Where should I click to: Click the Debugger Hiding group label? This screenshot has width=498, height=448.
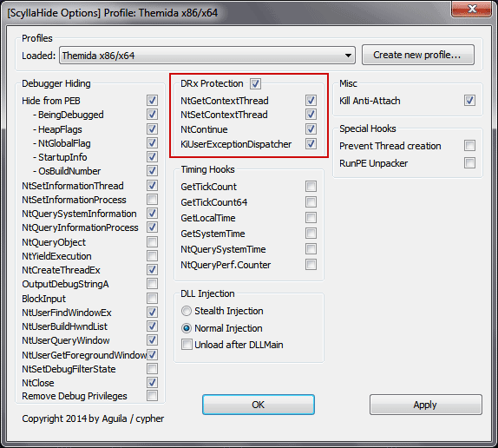point(56,83)
